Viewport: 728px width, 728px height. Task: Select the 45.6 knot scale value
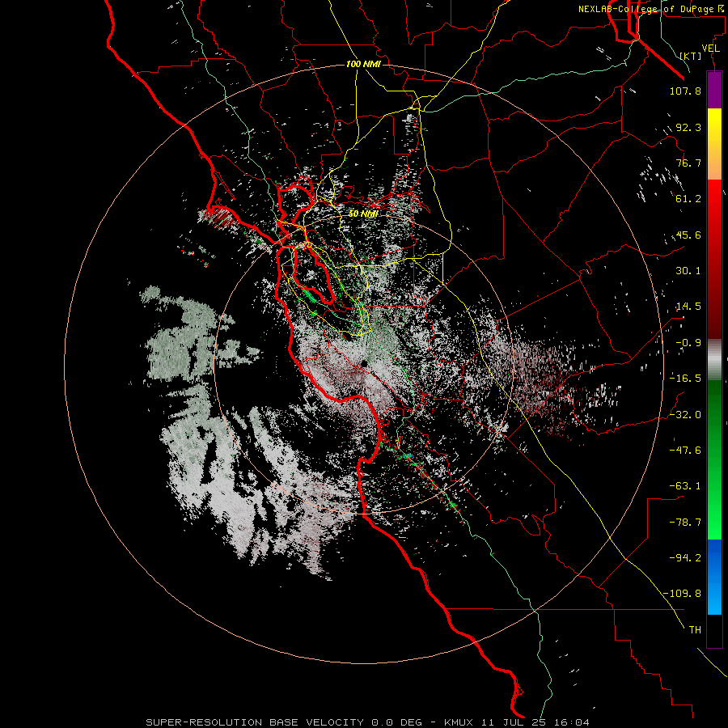point(688,235)
